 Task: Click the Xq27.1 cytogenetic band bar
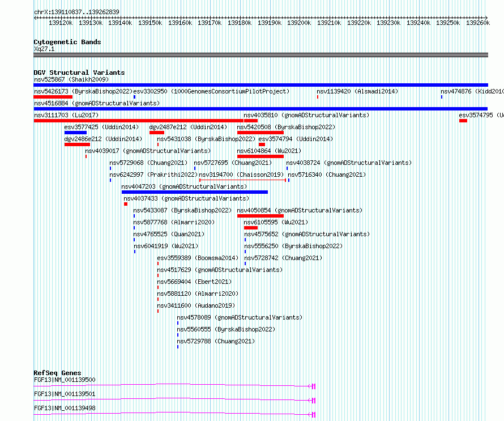(x=260, y=55)
